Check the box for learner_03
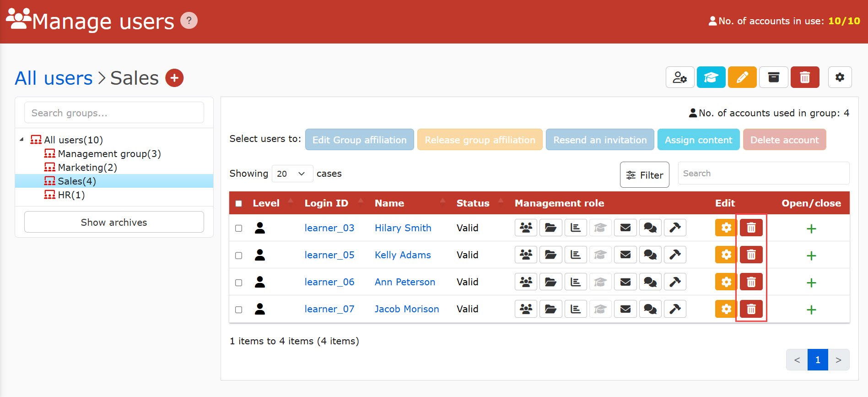The image size is (868, 397). [x=238, y=228]
